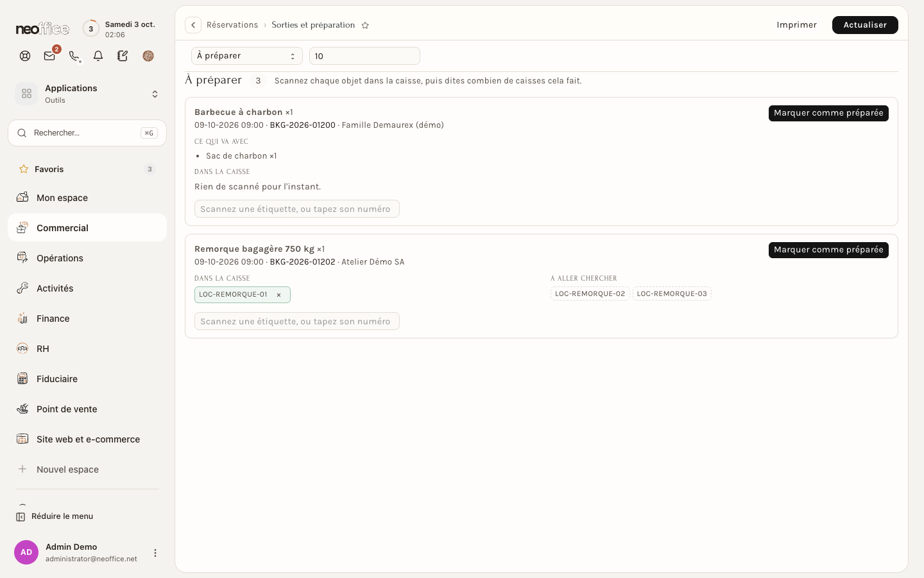
Task: Expand the Applications switcher
Action: pyautogui.click(x=87, y=94)
